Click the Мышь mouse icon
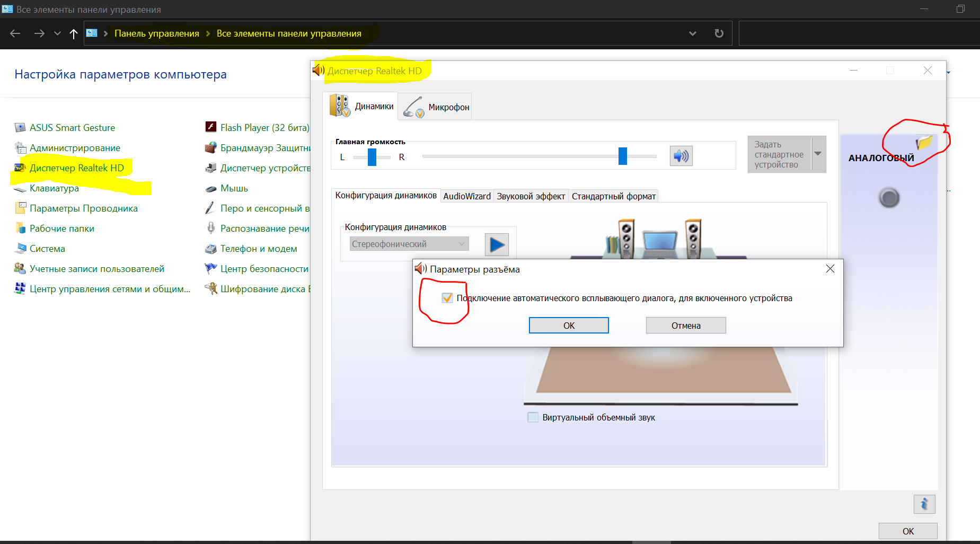Image resolution: width=980 pixels, height=544 pixels. (211, 189)
